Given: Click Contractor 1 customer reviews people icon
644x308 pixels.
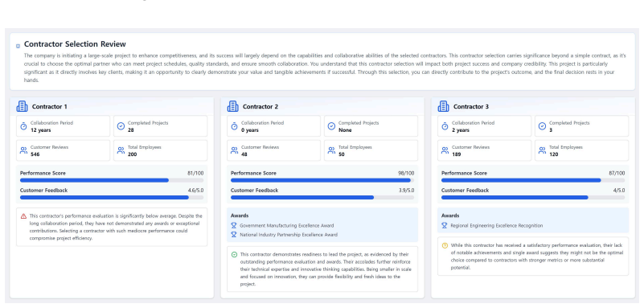Looking at the screenshot, I should tap(23, 150).
